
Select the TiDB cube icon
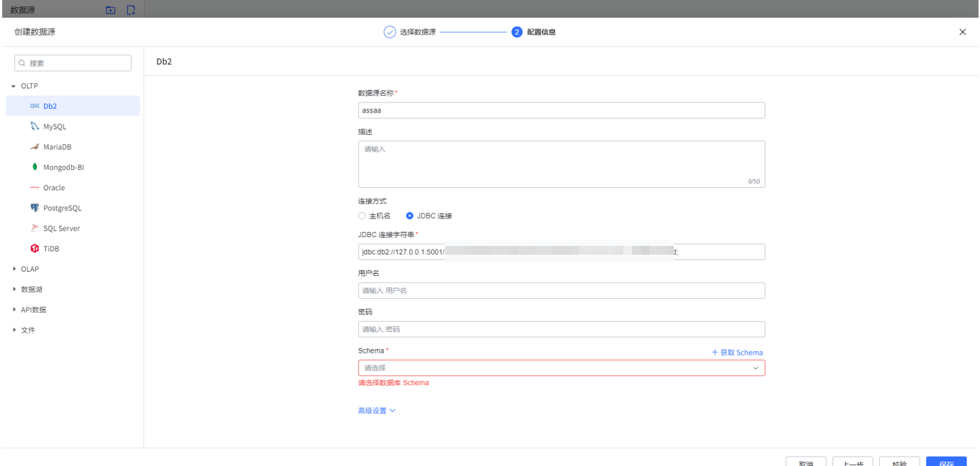pyautogui.click(x=34, y=249)
